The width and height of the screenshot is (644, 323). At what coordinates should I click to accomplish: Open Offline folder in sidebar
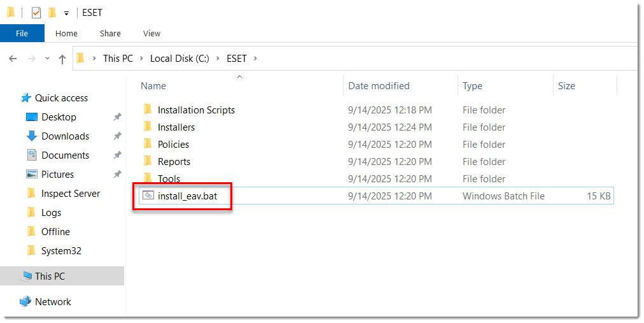pyautogui.click(x=55, y=232)
